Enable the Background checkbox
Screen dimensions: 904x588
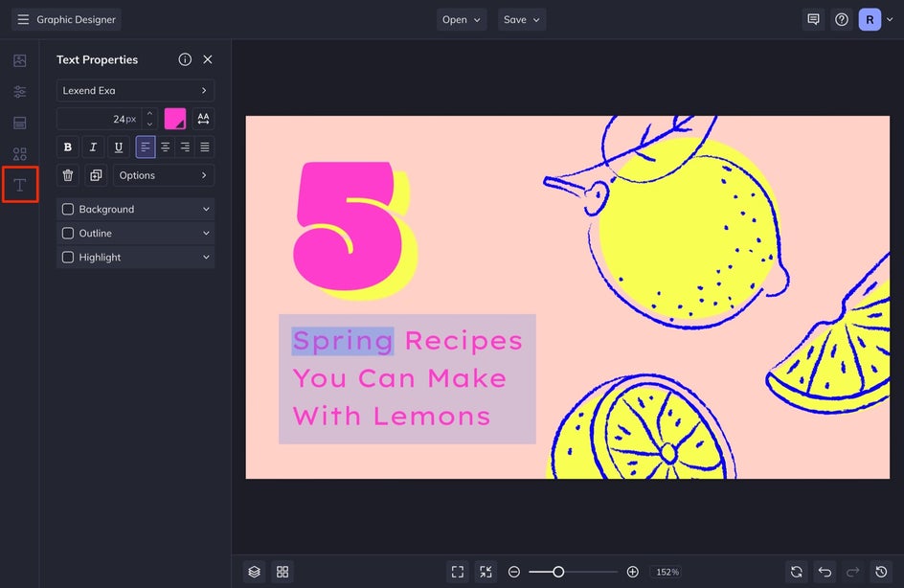click(68, 210)
